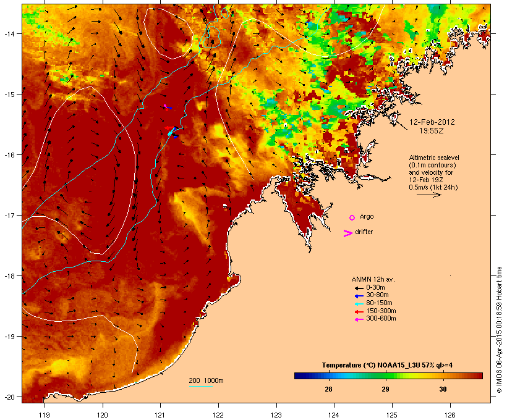This screenshot has height=420, width=507.
Task: Click the 0-30m depth label
Action: (x=375, y=288)
